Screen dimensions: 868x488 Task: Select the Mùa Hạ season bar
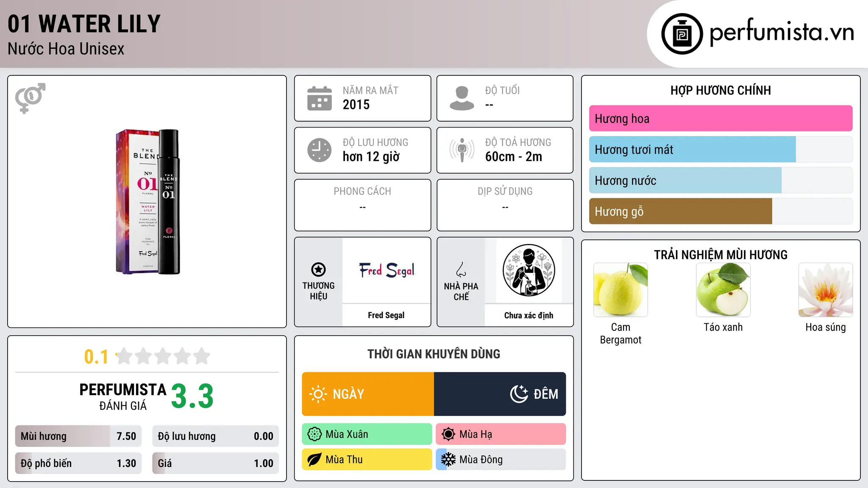[501, 434]
